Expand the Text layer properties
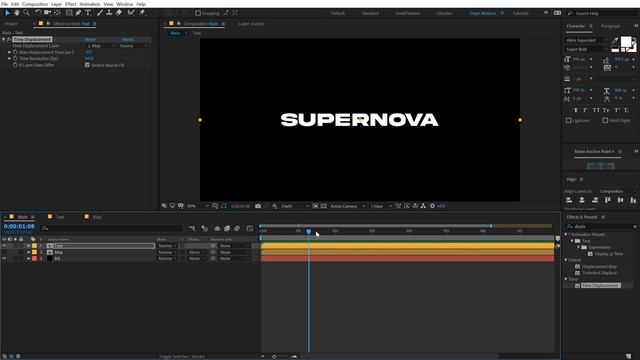 coord(28,246)
